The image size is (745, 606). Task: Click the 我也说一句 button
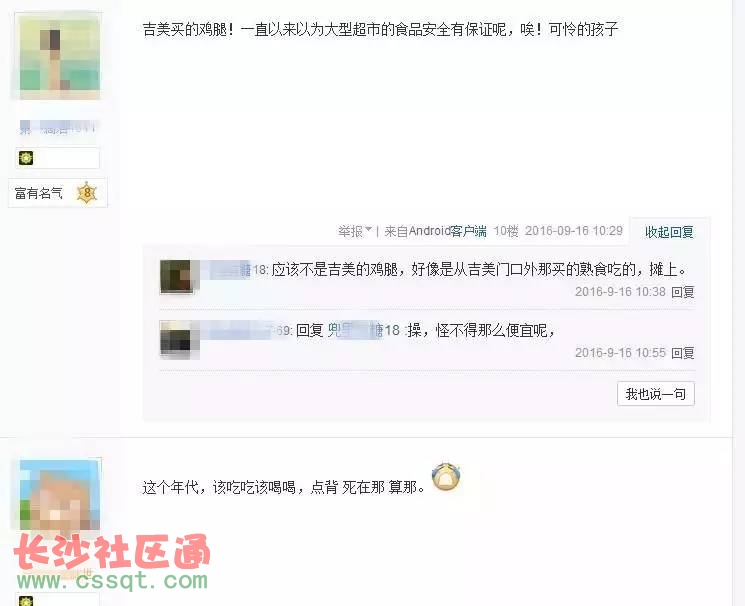click(x=656, y=394)
